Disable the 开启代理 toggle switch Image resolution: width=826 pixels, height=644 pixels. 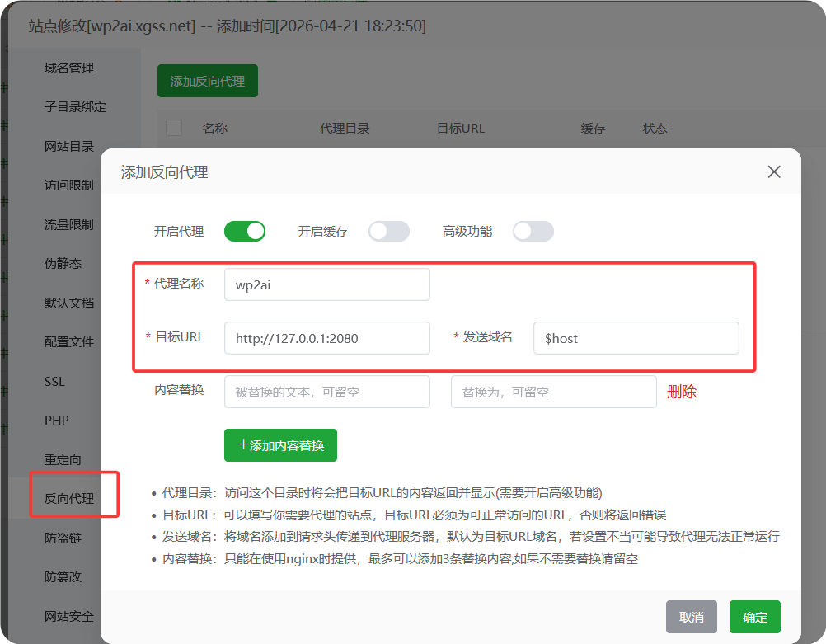pyautogui.click(x=244, y=232)
